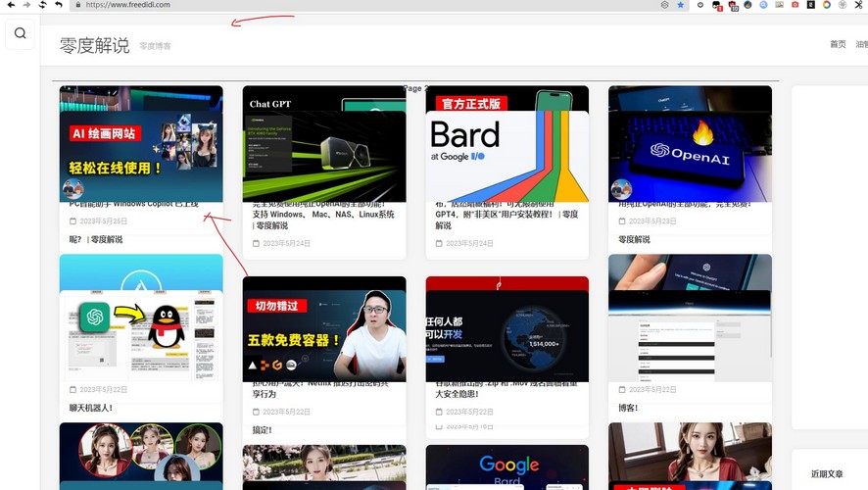The width and height of the screenshot is (868, 490).
Task: Click calendar icon in the Chat GPT card
Action: click(x=256, y=243)
